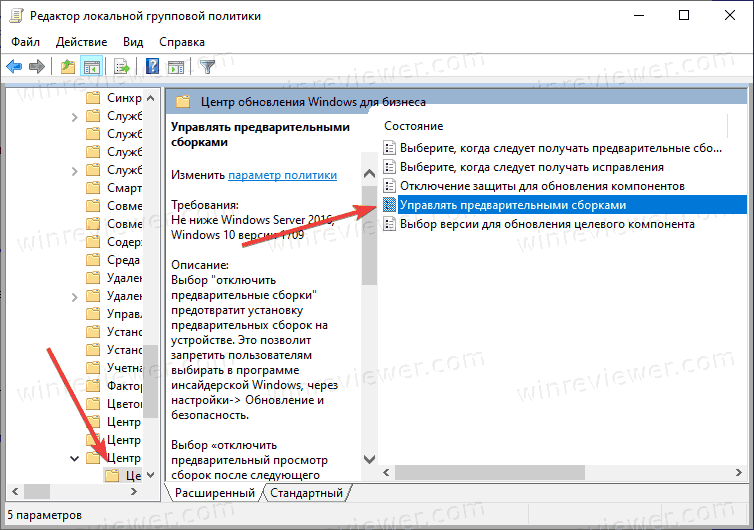This screenshot has height=530, width=754.
Task: Open the Действие menu
Action: [81, 42]
